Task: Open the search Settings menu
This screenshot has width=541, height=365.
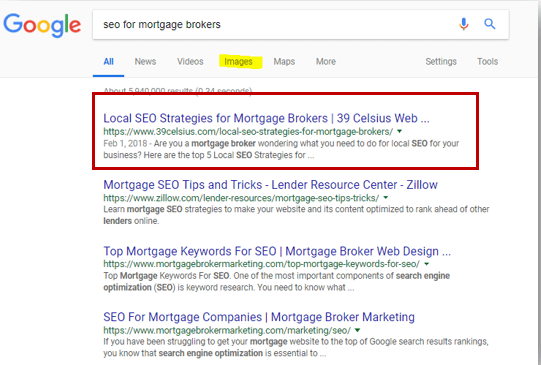Action: 441,61
